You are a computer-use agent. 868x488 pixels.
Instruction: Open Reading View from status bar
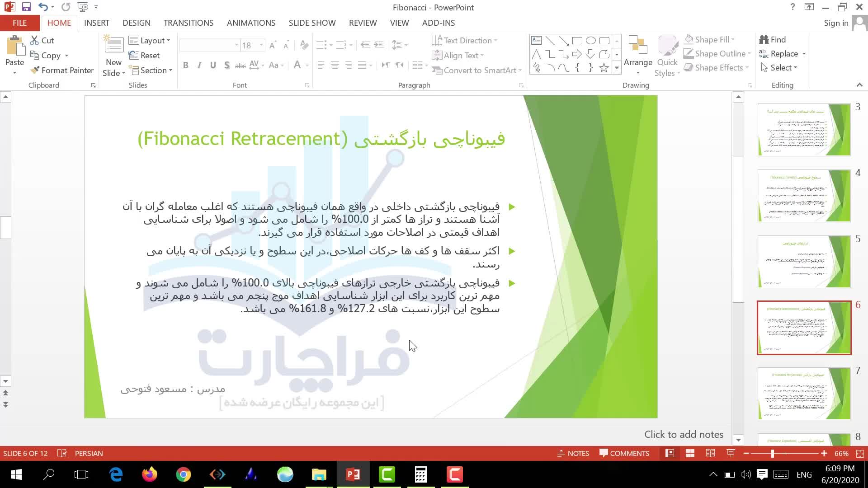pos(710,453)
